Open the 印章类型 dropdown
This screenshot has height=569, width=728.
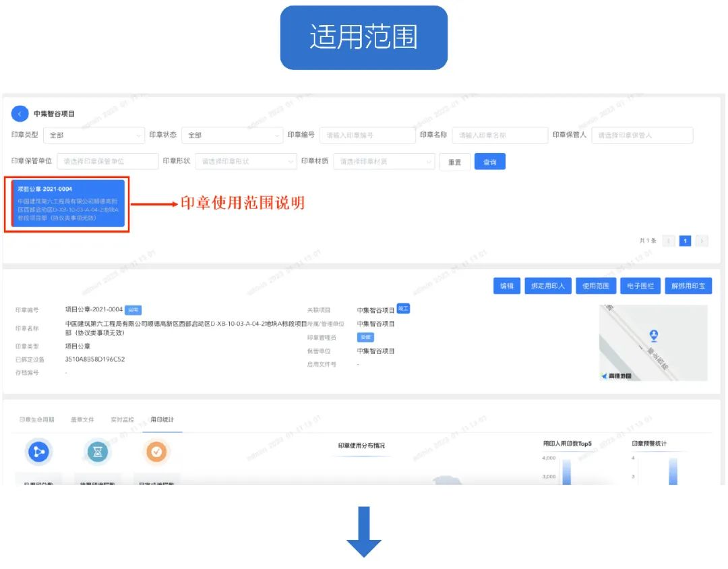[94, 135]
